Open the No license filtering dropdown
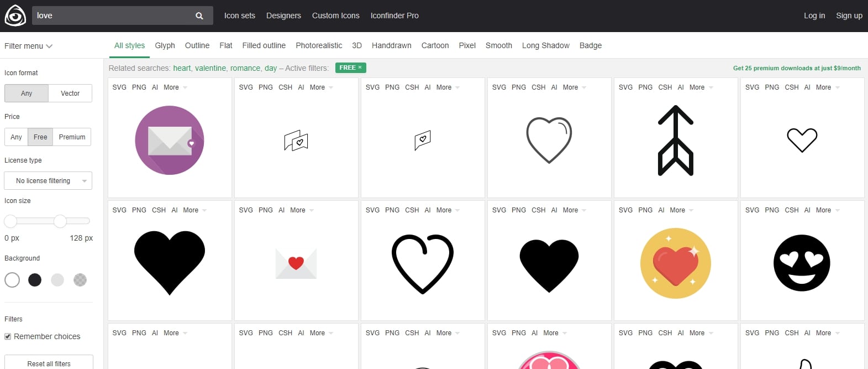Viewport: 868px width, 369px height. [x=48, y=181]
